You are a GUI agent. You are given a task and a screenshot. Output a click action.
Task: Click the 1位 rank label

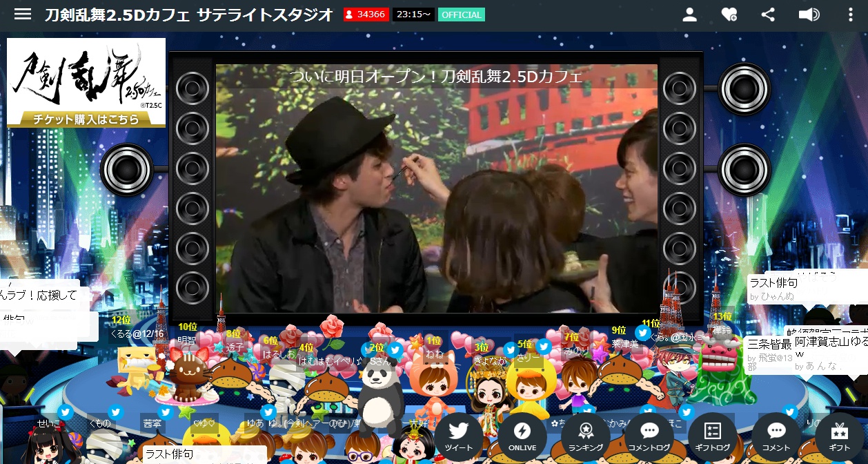point(433,340)
